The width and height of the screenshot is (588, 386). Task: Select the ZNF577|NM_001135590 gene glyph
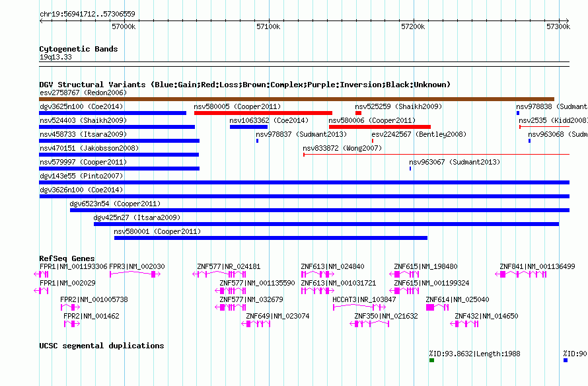click(231, 291)
